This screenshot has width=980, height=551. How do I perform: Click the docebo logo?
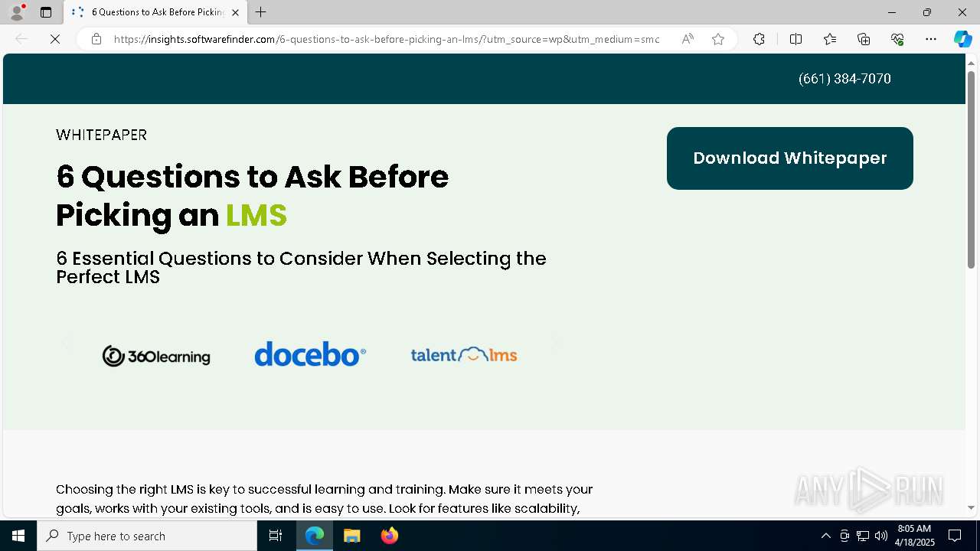(x=310, y=354)
